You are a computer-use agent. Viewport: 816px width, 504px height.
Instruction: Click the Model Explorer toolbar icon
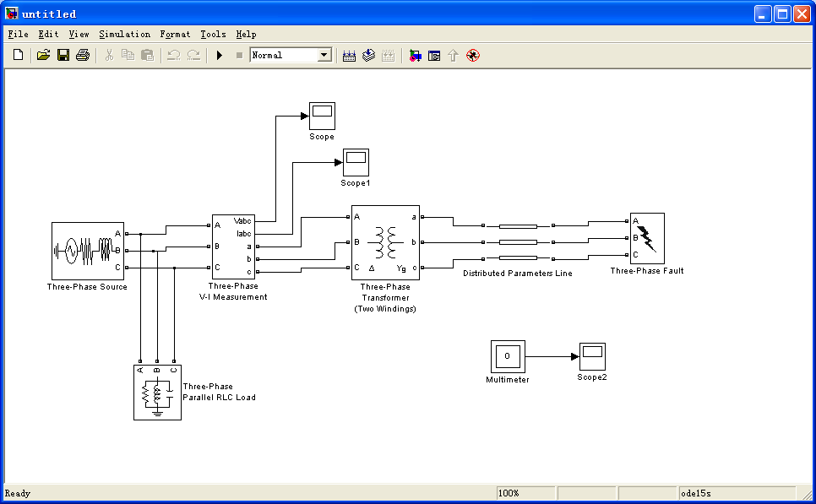434,56
